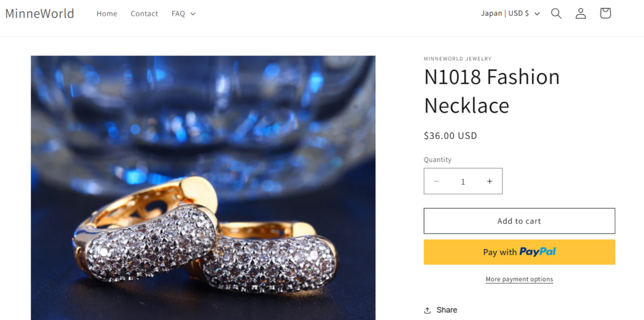Open the shopping cart icon

click(x=605, y=13)
